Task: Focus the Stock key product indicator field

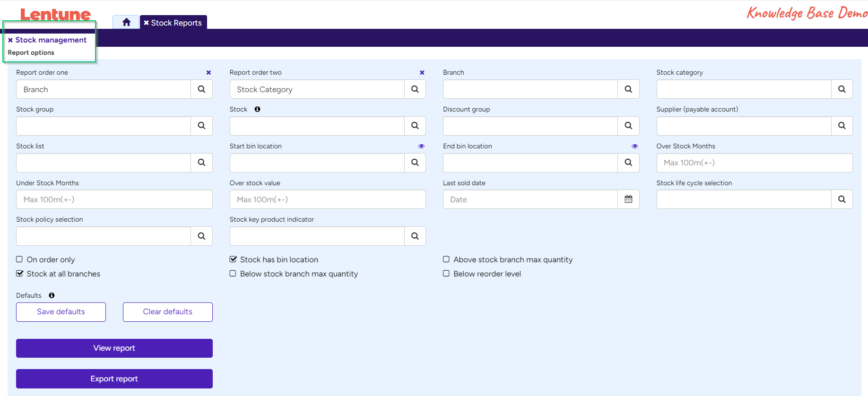Action: [317, 236]
